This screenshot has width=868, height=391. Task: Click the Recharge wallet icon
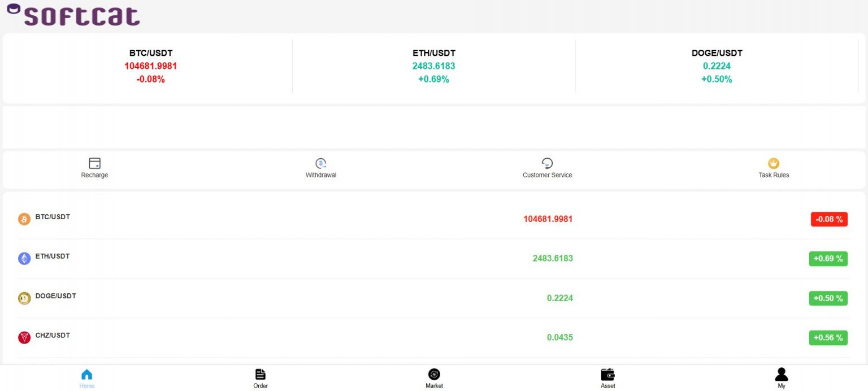(94, 163)
